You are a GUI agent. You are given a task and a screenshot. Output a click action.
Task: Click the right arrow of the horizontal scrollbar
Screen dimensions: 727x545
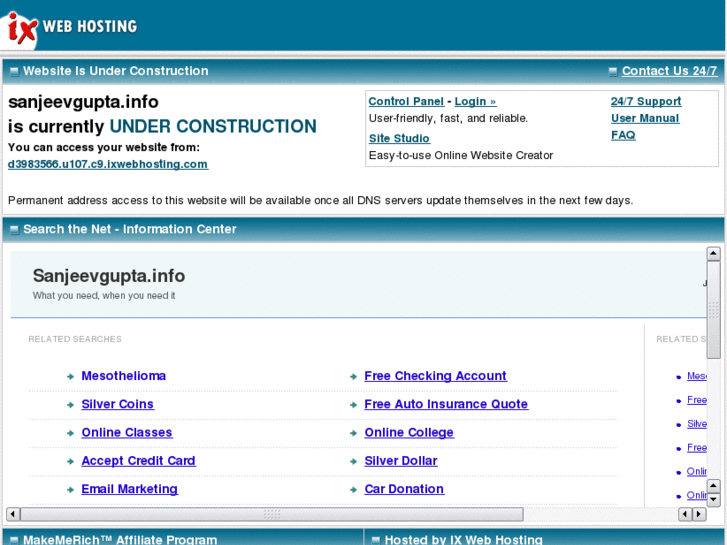click(699, 514)
